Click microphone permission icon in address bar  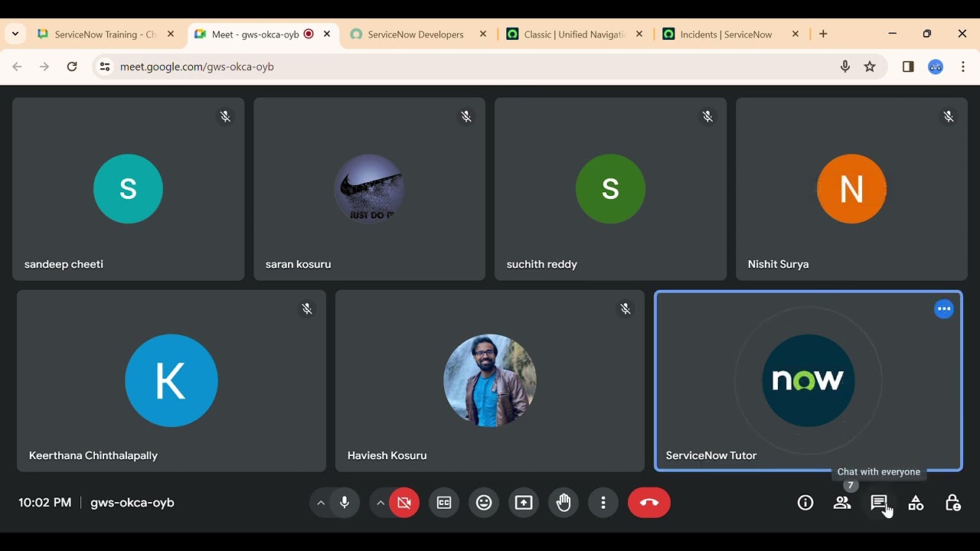coord(845,67)
